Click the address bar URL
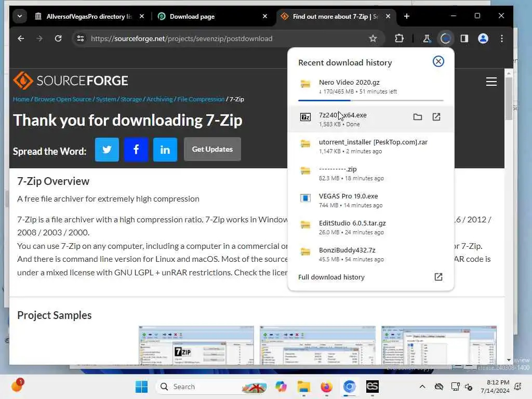 click(181, 38)
